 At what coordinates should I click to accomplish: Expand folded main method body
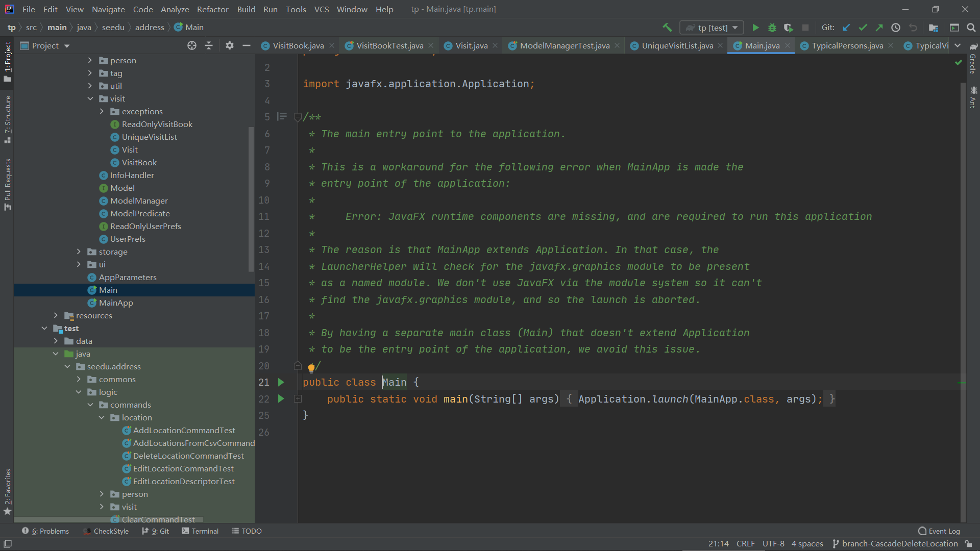(x=298, y=399)
